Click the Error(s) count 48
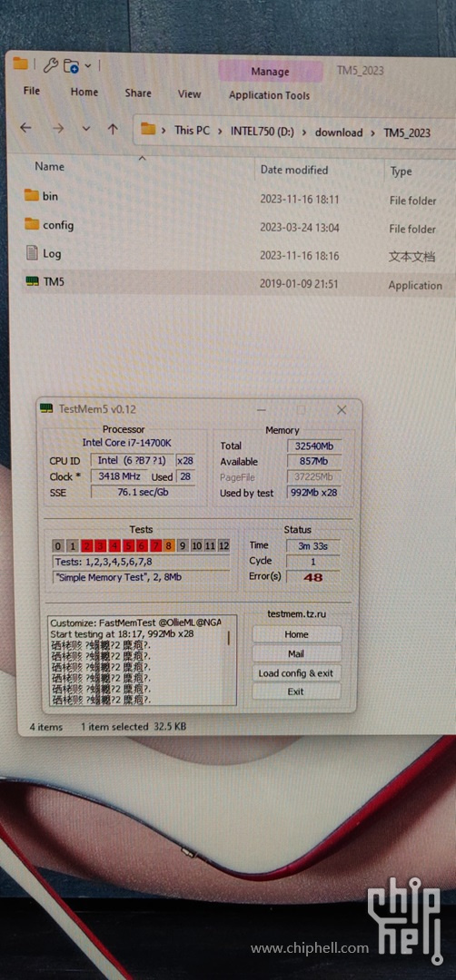 [x=312, y=577]
